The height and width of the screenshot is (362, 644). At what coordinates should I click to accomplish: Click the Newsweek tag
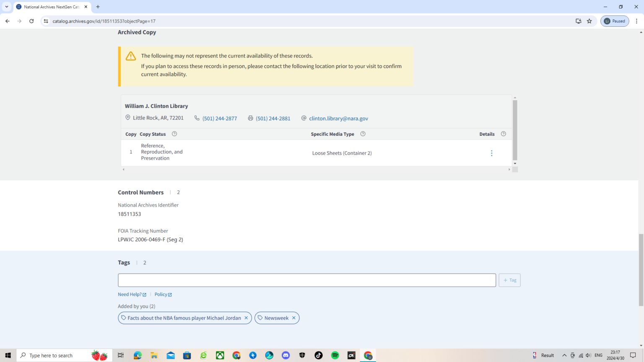tap(276, 318)
